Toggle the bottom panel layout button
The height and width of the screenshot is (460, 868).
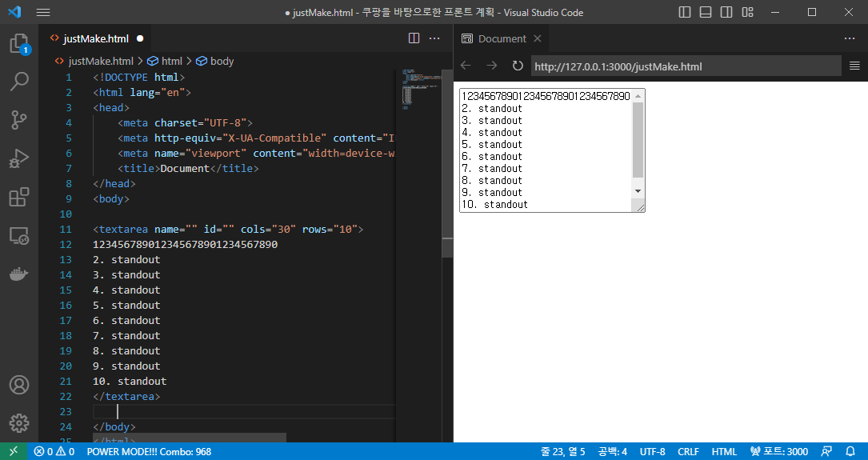tap(706, 12)
